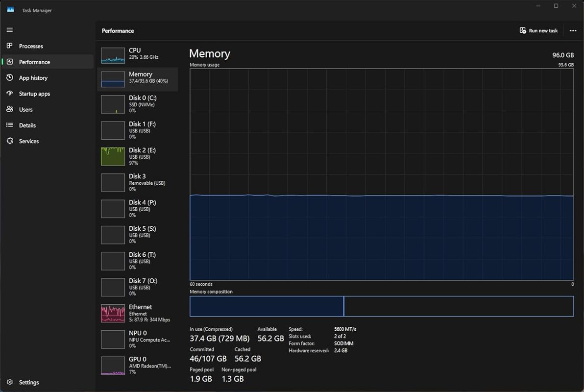
Task: Click the Memory usage graph area
Action: coord(381,174)
